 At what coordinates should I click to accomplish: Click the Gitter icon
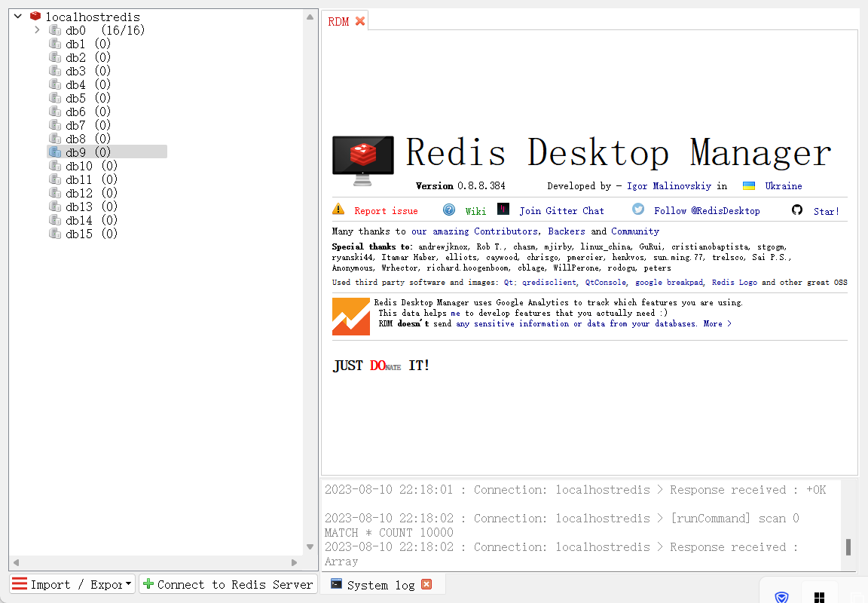(x=503, y=209)
